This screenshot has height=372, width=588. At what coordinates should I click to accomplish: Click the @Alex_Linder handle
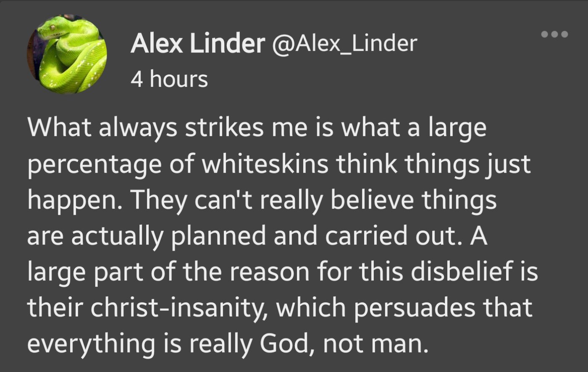[x=344, y=44]
